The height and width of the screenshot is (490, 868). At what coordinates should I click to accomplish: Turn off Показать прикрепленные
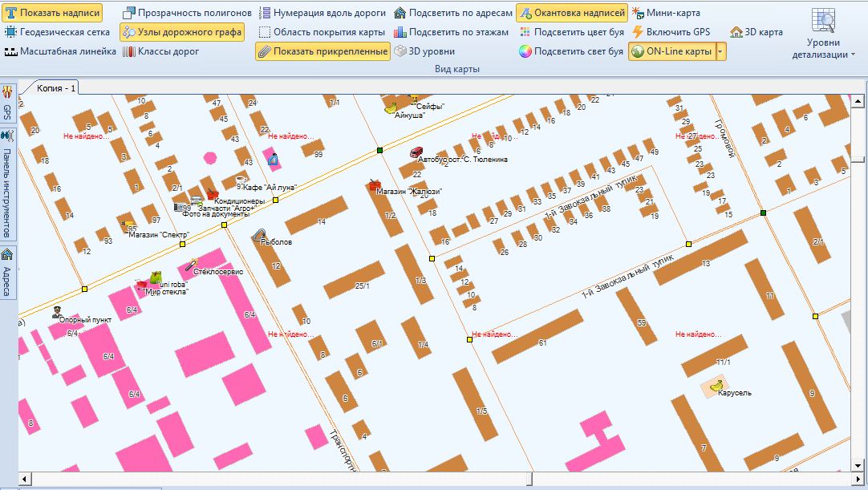click(322, 51)
